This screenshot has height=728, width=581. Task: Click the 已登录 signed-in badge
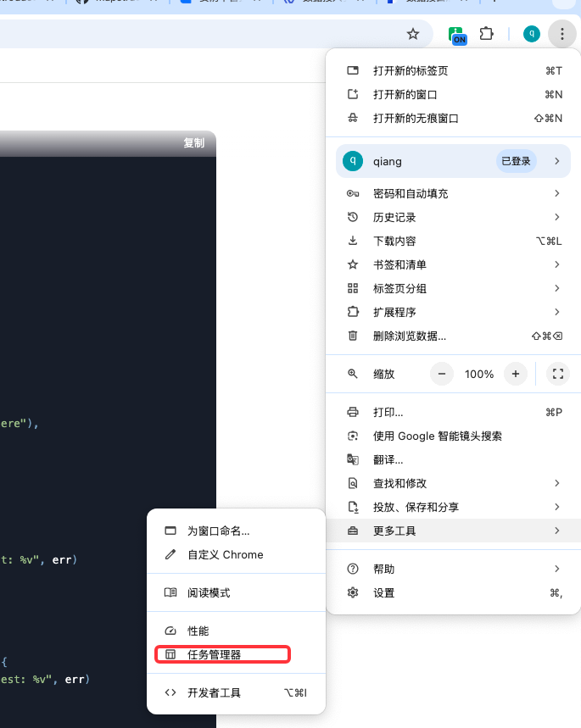click(516, 161)
